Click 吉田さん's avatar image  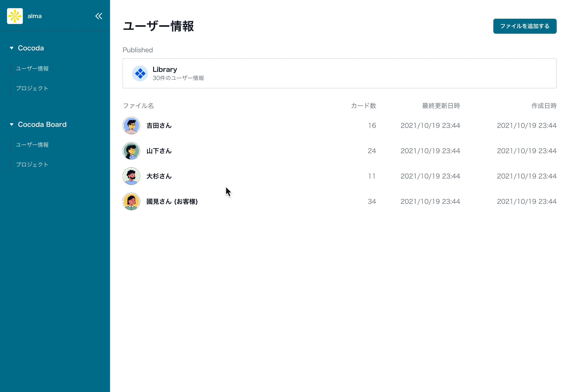[131, 126]
